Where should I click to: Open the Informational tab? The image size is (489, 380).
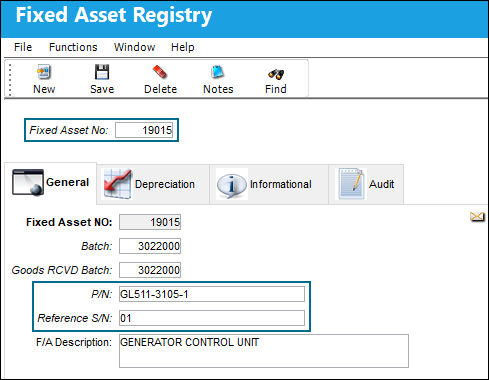[269, 184]
